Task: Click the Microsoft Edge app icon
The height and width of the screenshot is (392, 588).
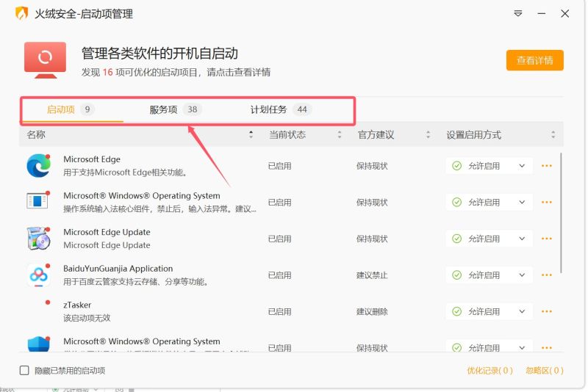Action: point(38,165)
